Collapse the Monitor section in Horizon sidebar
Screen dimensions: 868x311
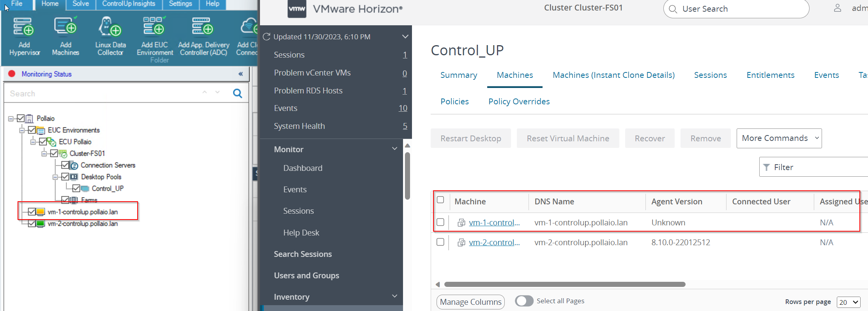[394, 149]
